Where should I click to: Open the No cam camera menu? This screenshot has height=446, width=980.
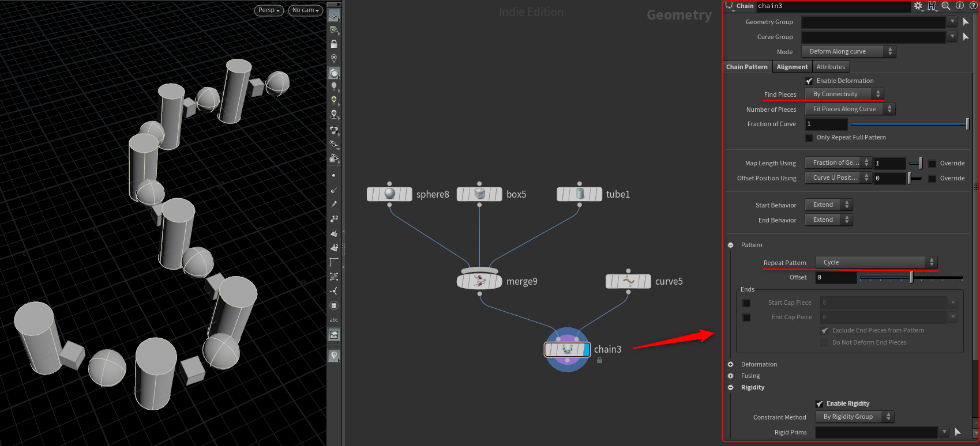[305, 10]
